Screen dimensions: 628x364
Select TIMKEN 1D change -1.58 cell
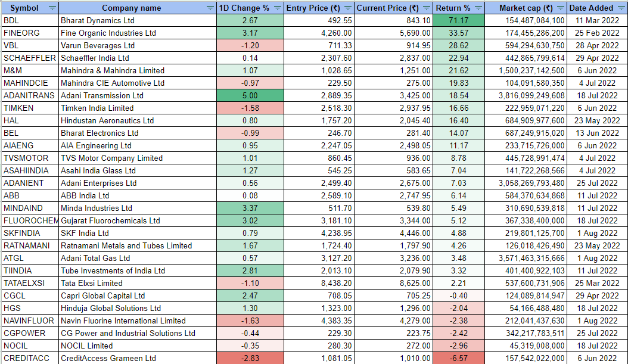[x=250, y=108]
